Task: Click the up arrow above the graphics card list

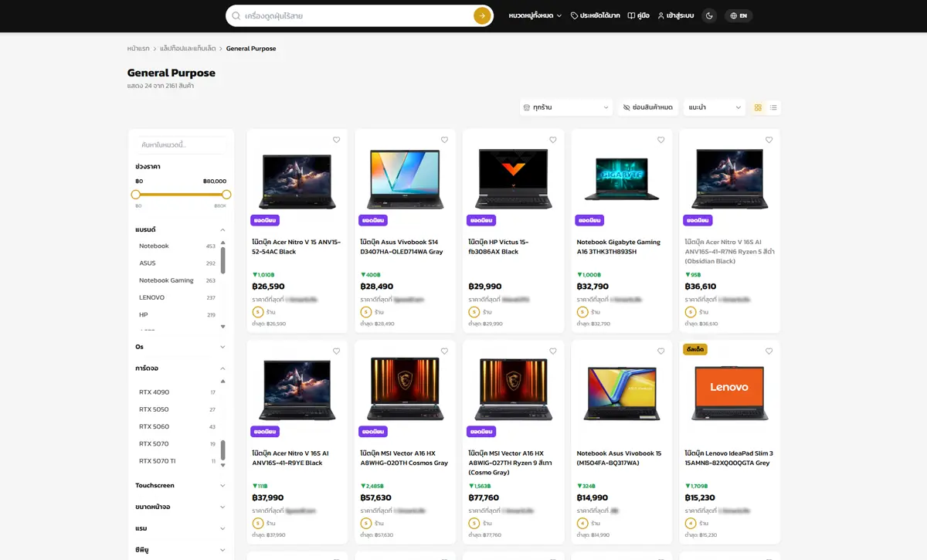Action: coord(223,381)
